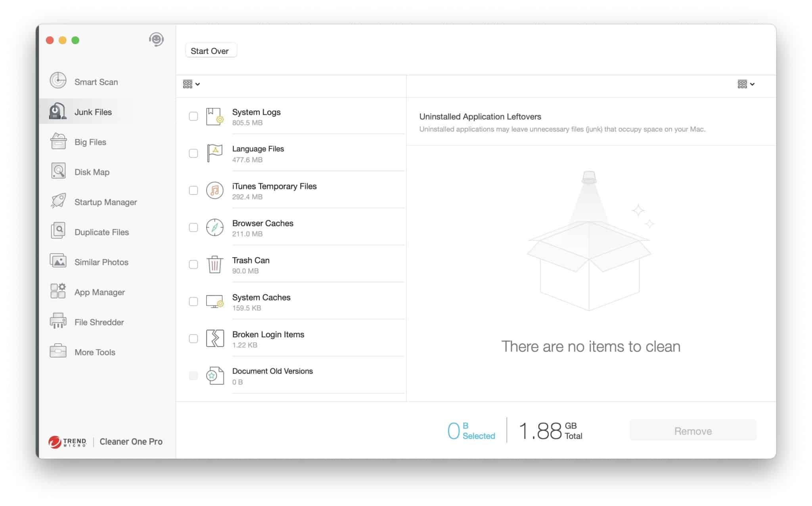812x506 pixels.
Task: Click 'There are no items to clean' text
Action: click(591, 346)
